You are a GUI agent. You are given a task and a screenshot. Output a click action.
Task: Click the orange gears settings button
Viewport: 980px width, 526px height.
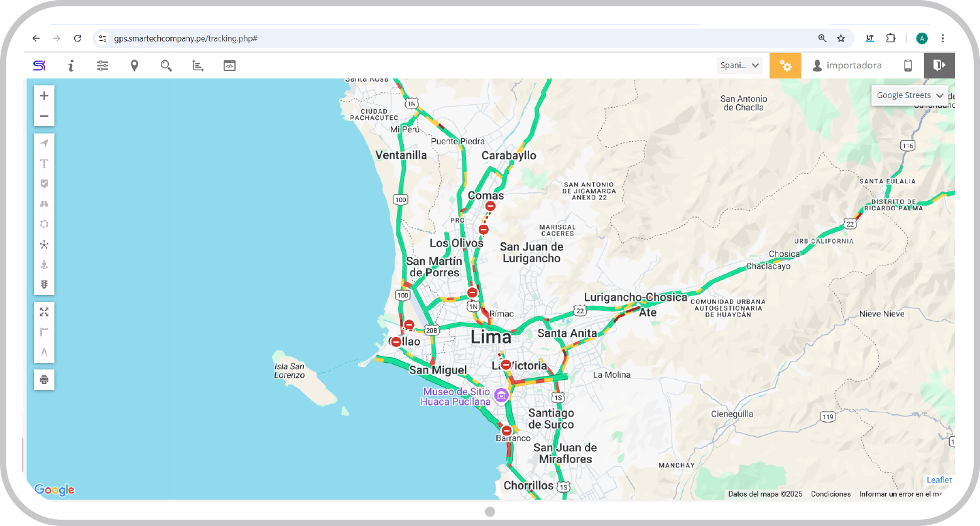785,65
